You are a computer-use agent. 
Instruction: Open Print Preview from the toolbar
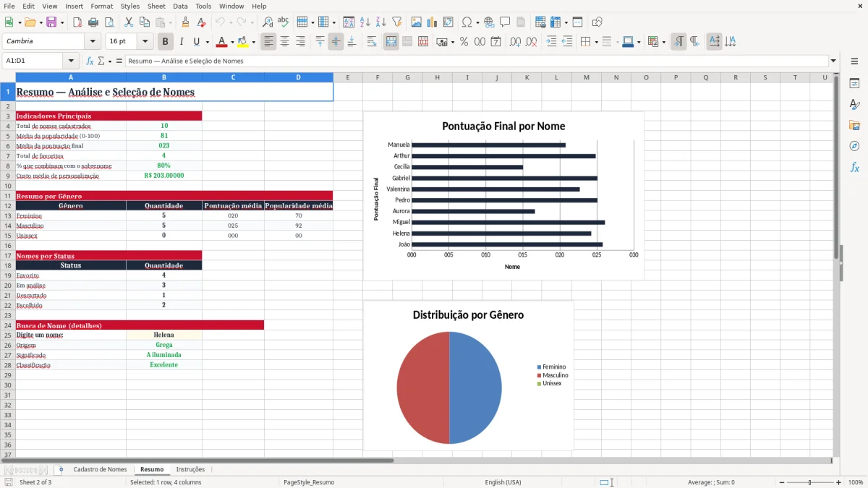(109, 22)
